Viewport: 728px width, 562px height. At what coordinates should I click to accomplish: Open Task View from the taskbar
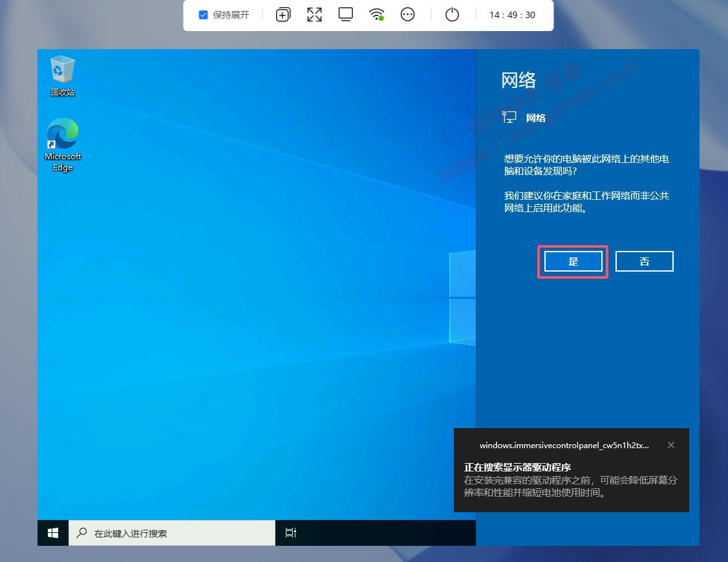[291, 533]
